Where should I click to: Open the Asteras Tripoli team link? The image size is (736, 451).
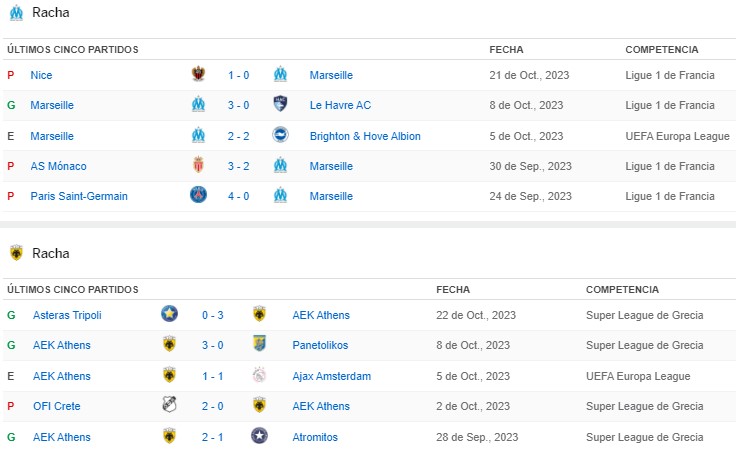click(67, 315)
